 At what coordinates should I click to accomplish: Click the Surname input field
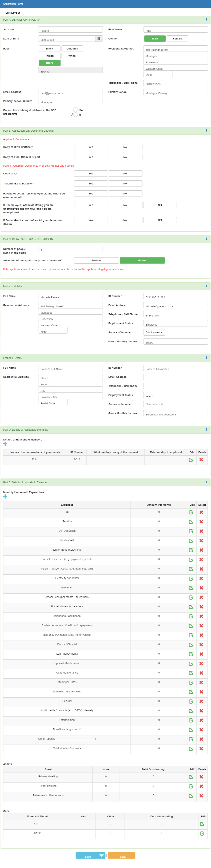pyautogui.click(x=70, y=30)
